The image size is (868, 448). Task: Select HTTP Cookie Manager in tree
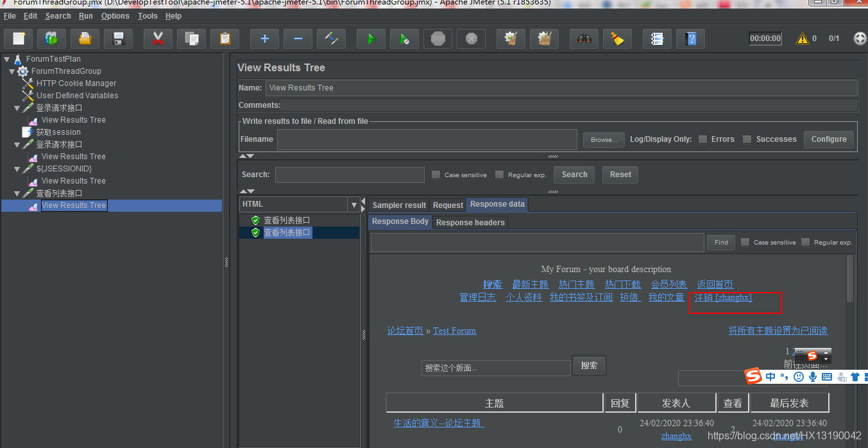[76, 83]
